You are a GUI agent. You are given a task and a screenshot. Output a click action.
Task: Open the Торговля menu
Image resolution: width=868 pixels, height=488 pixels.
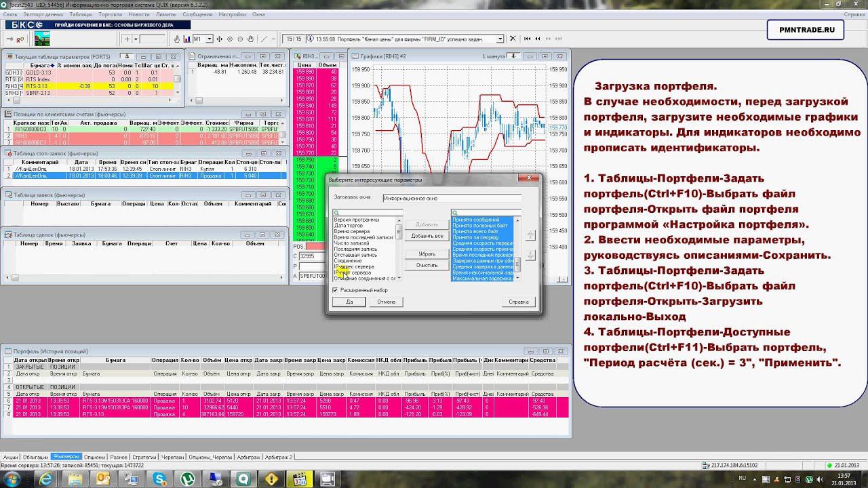110,14
